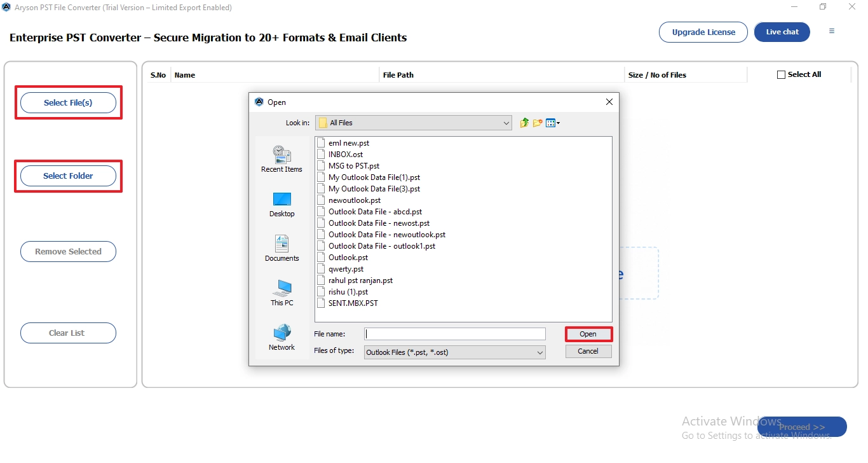Click the file icon beside Outlook.pst
Screen dimensions: 868x463
click(x=321, y=258)
